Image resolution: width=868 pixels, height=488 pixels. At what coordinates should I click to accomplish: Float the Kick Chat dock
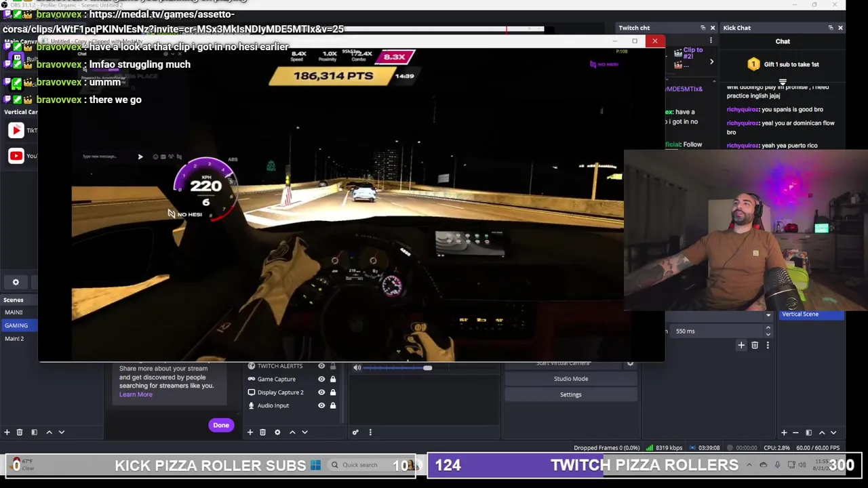(x=831, y=28)
